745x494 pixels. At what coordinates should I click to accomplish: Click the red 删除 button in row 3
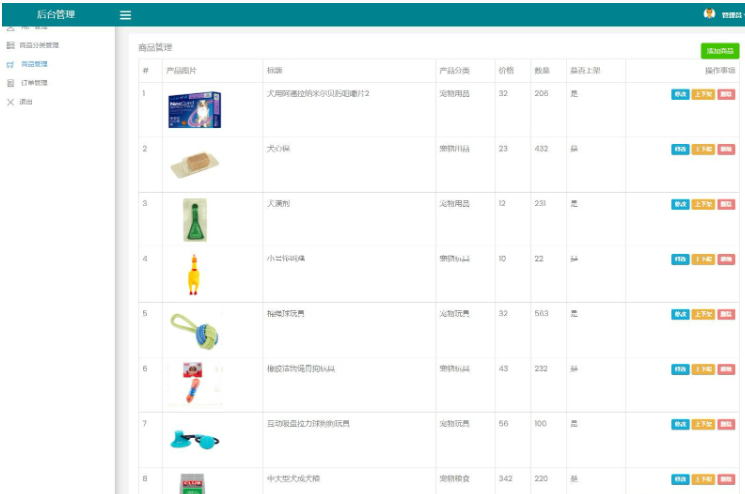click(x=726, y=204)
